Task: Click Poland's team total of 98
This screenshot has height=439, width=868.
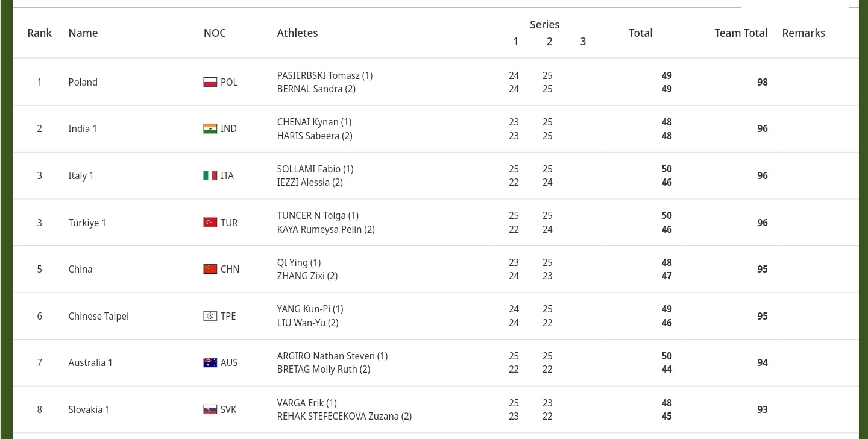Action: [762, 82]
